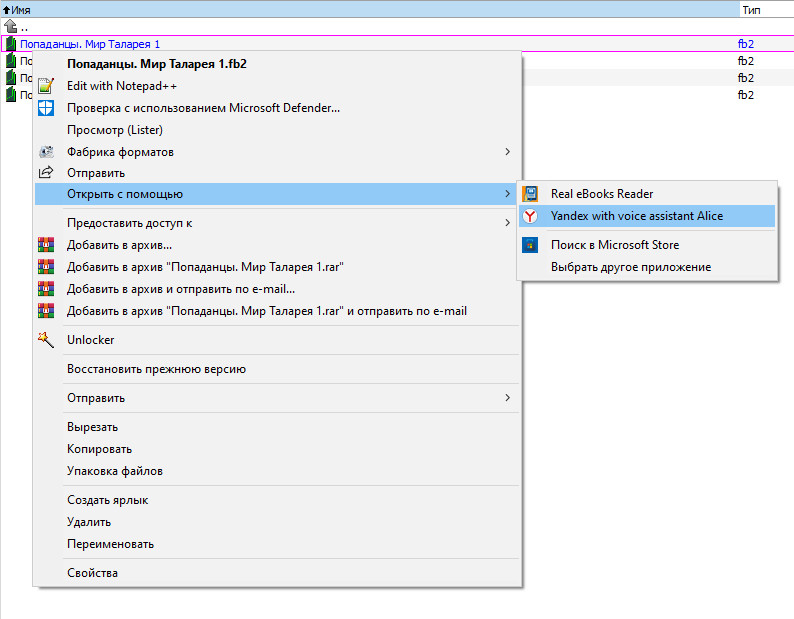
Task: Choose Упаковка файлов
Action: [x=277, y=471]
